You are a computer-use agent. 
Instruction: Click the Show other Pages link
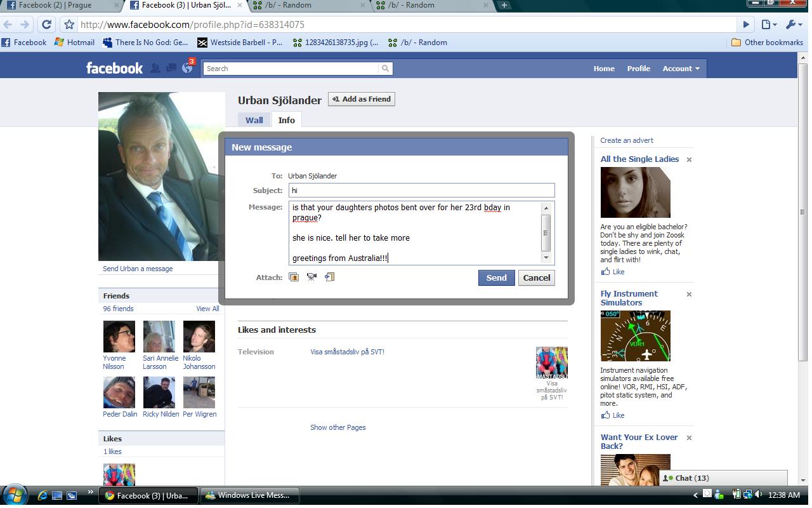tap(338, 427)
